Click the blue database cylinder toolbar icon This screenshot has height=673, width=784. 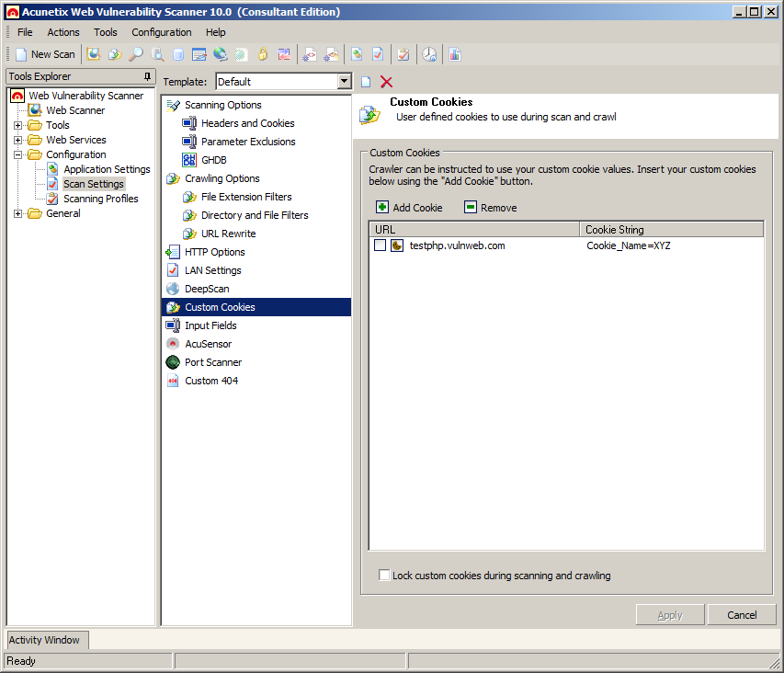tap(178, 54)
